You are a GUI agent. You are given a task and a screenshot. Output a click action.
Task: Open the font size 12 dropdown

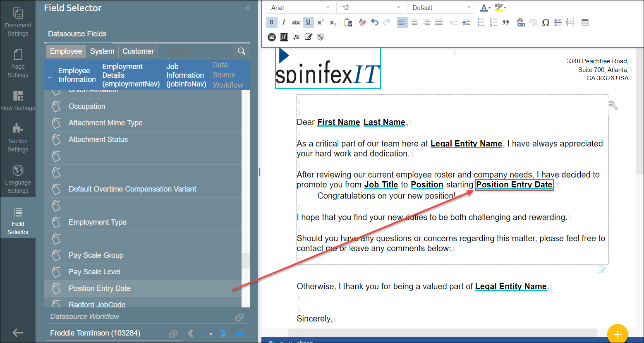(x=370, y=8)
